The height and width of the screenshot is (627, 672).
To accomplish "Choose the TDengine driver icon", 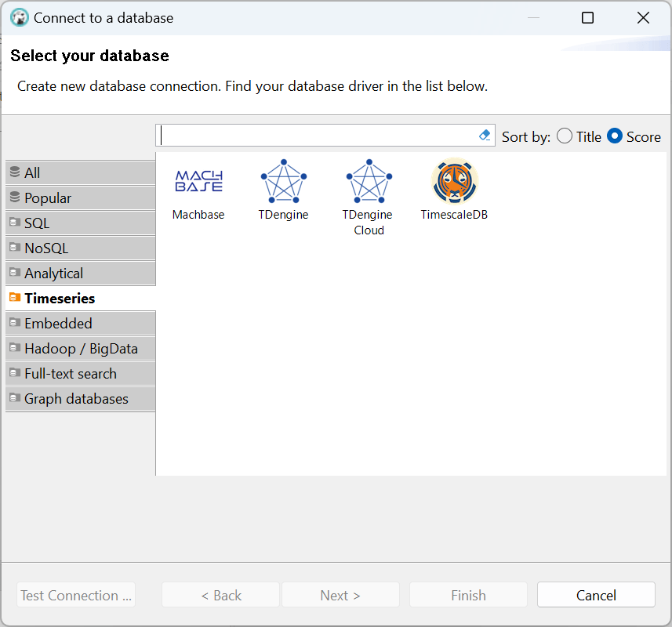I will click(x=283, y=181).
